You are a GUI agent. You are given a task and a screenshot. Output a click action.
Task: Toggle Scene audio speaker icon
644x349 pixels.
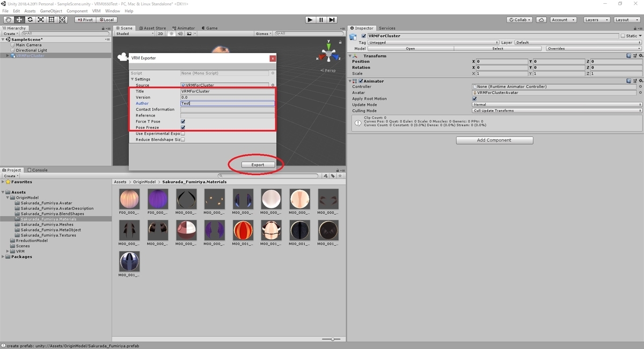180,34
